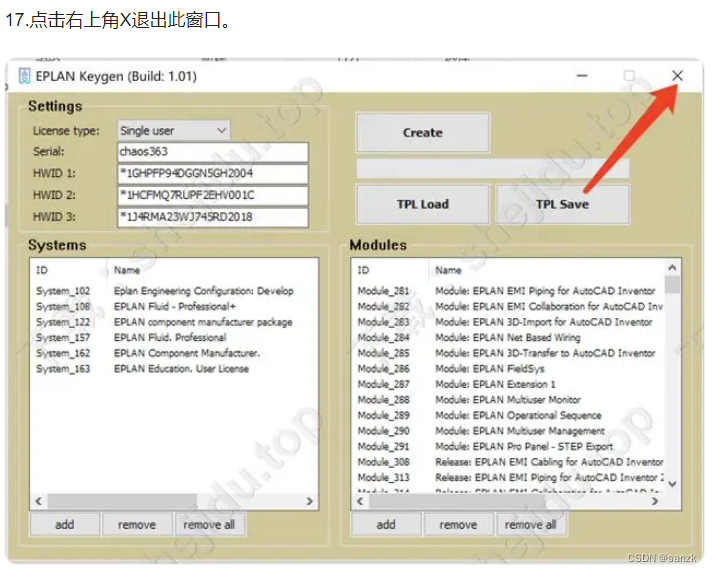Click Modules horizontal scrollbar thumb
This screenshot has width=712, height=572.
pos(457,501)
